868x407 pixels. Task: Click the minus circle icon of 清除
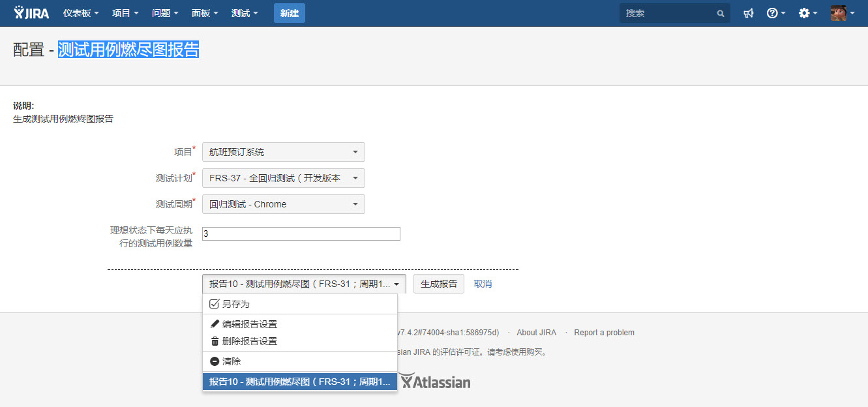point(215,361)
